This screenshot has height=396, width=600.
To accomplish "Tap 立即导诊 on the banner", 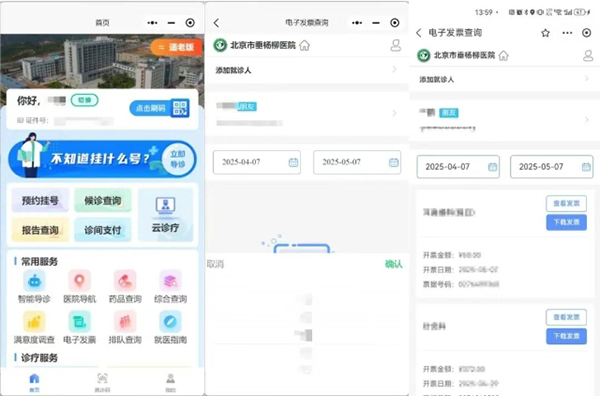I will [x=178, y=159].
